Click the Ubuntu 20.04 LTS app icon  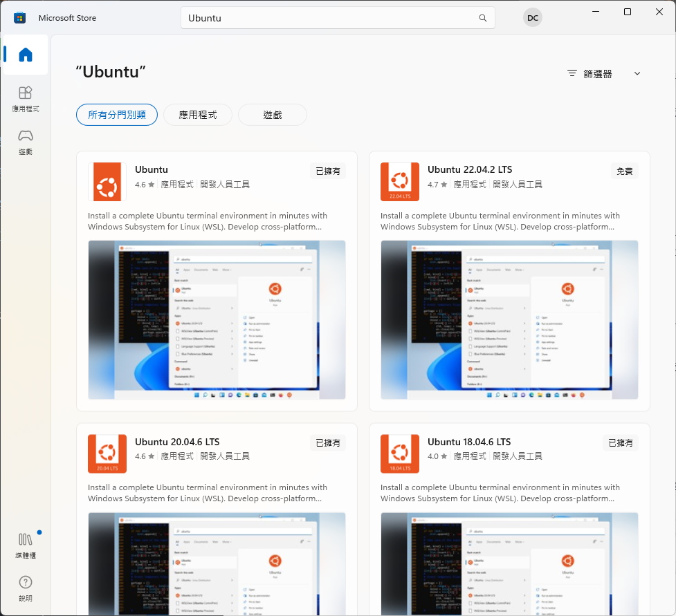pyautogui.click(x=107, y=454)
